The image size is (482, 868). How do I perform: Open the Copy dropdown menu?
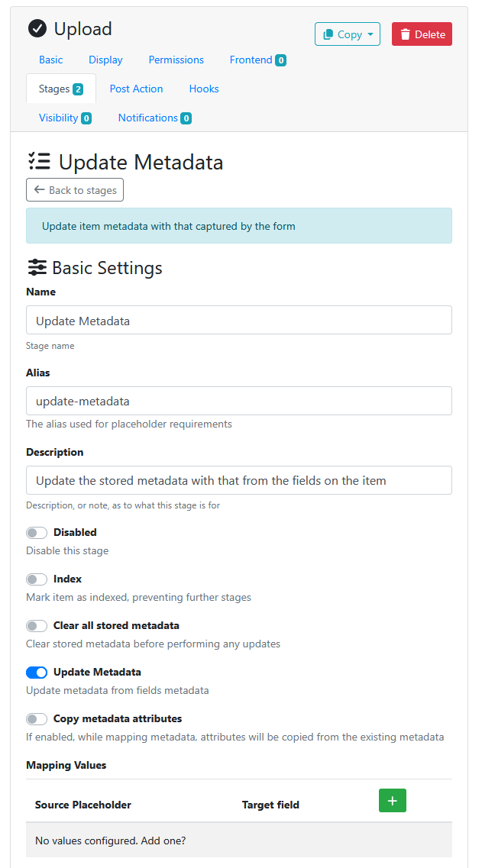click(348, 34)
